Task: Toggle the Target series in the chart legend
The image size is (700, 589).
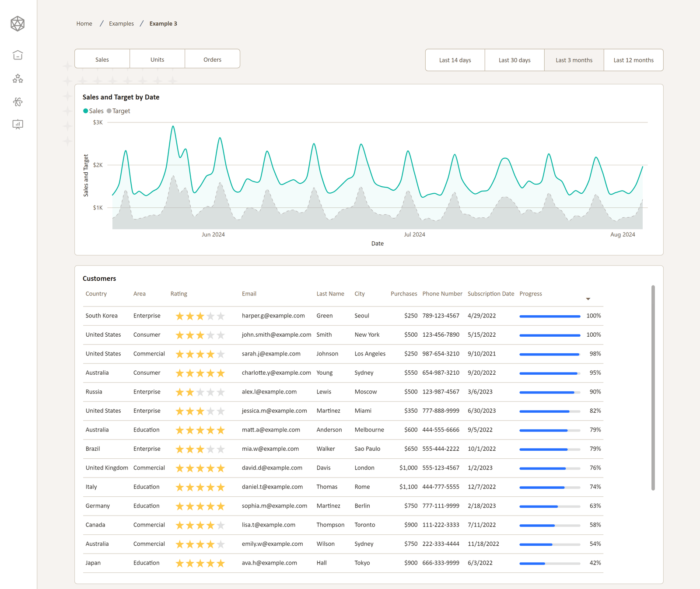Action: 109,111
